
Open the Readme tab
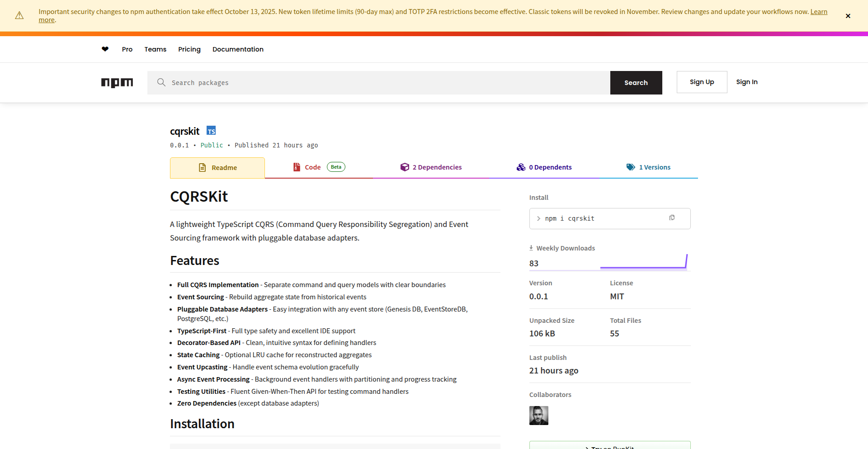pos(217,168)
